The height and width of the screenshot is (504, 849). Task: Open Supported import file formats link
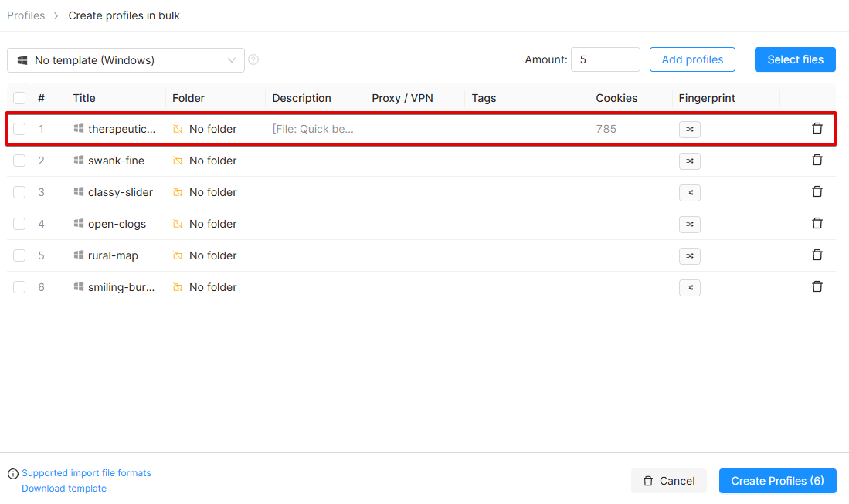coord(86,473)
